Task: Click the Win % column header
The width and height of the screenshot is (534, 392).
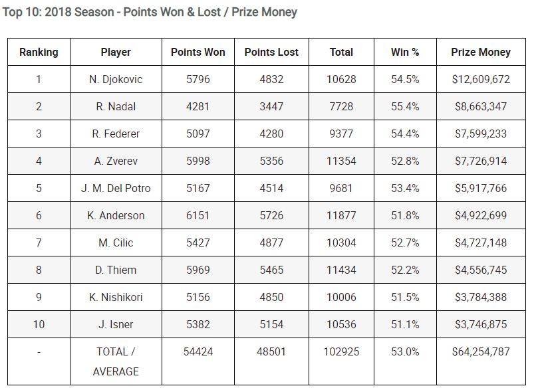Action: pos(405,52)
